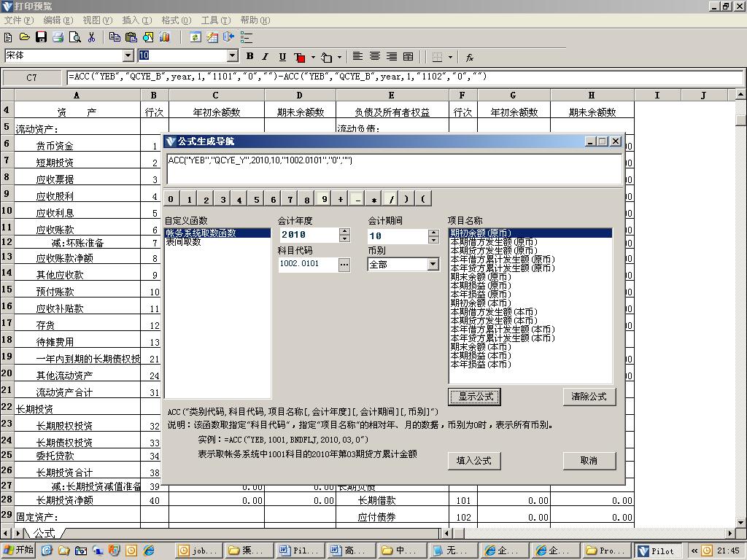
Task: Click the Print Preview toolbar icon
Action: pyautogui.click(x=74, y=37)
